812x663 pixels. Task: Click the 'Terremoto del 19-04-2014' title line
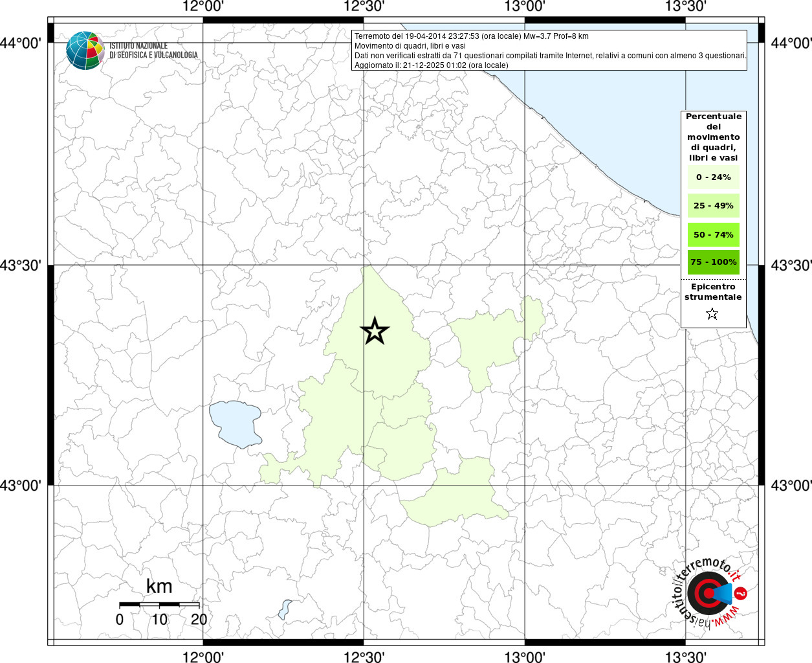[x=471, y=36]
